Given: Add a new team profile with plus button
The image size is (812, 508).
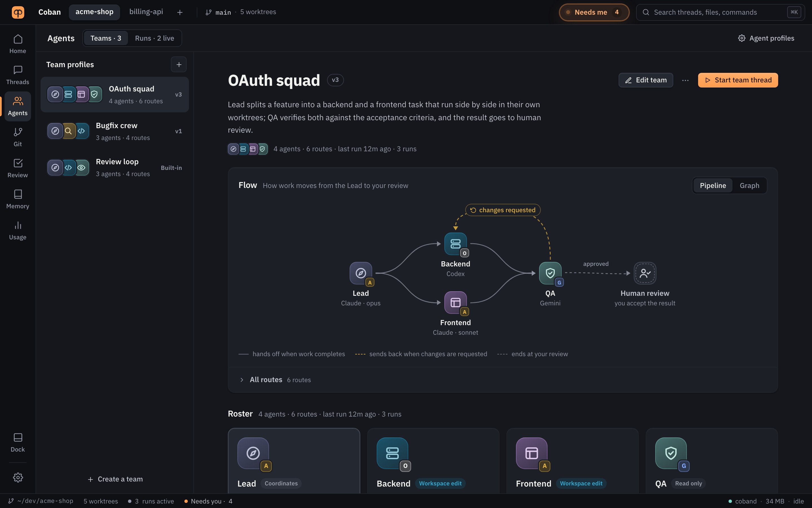Looking at the screenshot, I should point(179,65).
